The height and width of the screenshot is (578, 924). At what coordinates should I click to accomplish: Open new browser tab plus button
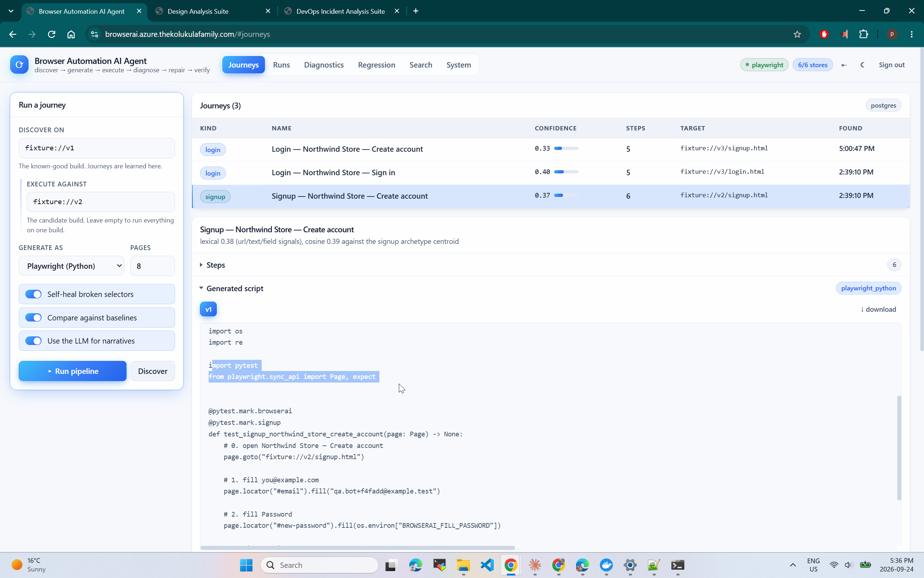tap(416, 11)
